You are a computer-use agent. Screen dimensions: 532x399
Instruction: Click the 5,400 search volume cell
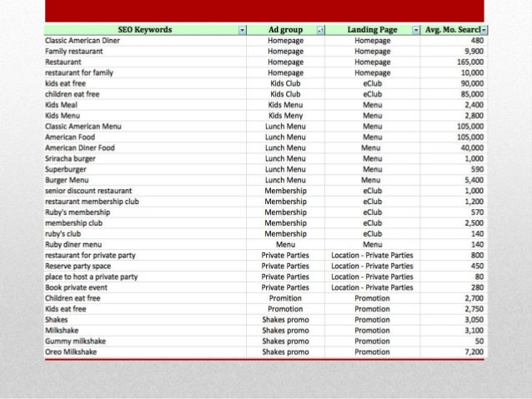point(454,180)
